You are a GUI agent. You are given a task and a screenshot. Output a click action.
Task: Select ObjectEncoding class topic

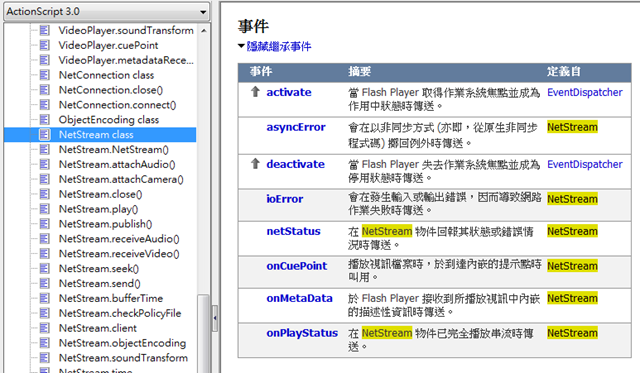[109, 120]
